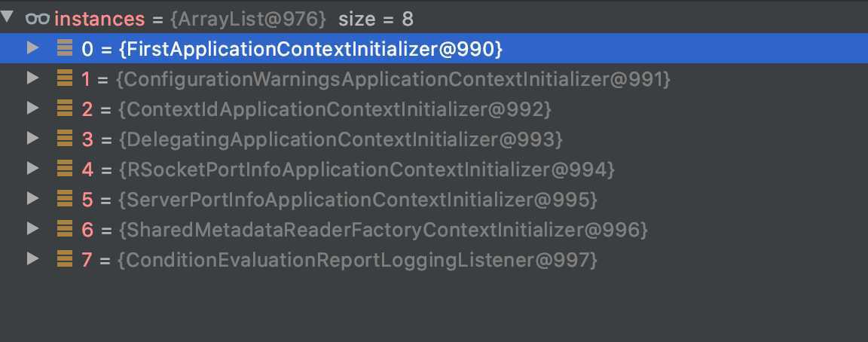Expand the FirstApplicationContextInitializer@990 entry
The height and width of the screenshot is (342, 868).
click(33, 48)
